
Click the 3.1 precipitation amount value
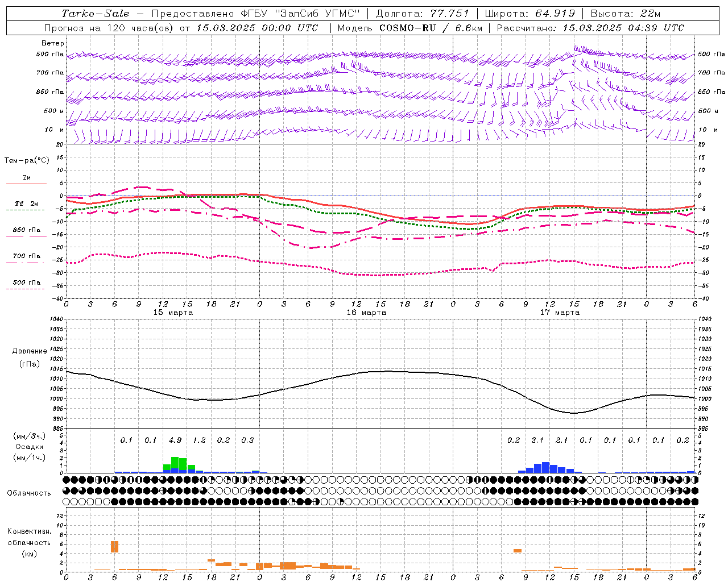[537, 440]
